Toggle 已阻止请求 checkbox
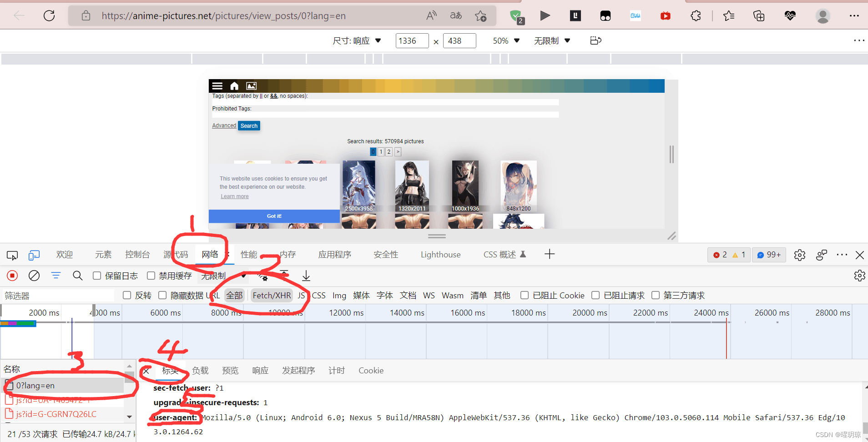 595,295
